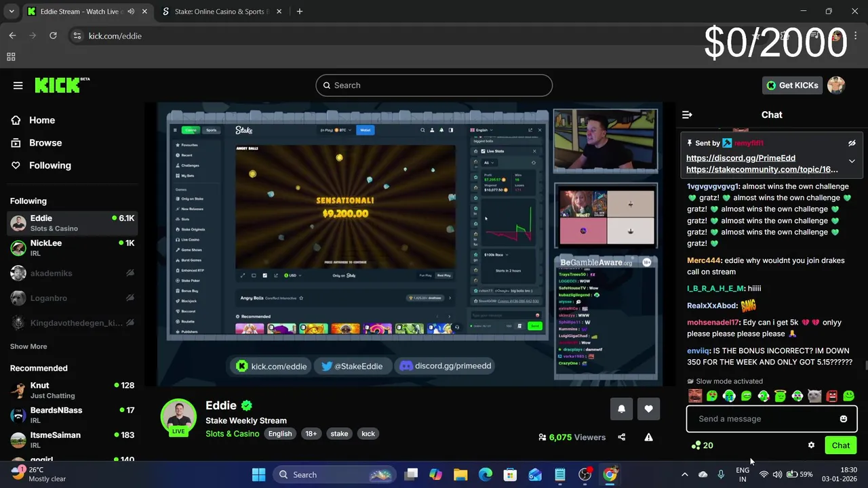The image size is (868, 488).
Task: Open the emoji picker in the message box
Action: coord(844,419)
